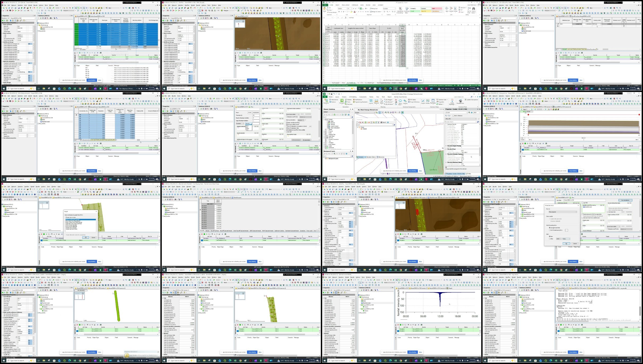Image resolution: width=643 pixels, height=364 pixels.
Task: Click the Windows Start button below Excel
Action: tap(325, 89)
